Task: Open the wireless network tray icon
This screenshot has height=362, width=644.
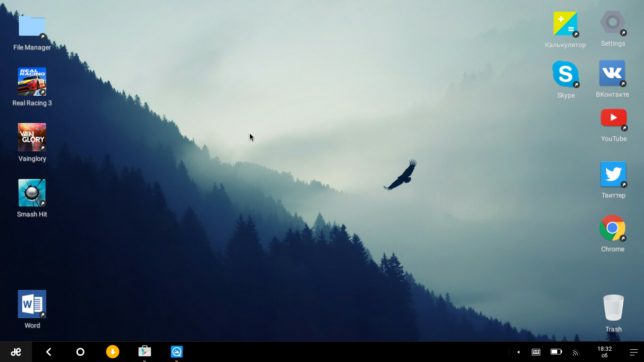Action: 575,352
